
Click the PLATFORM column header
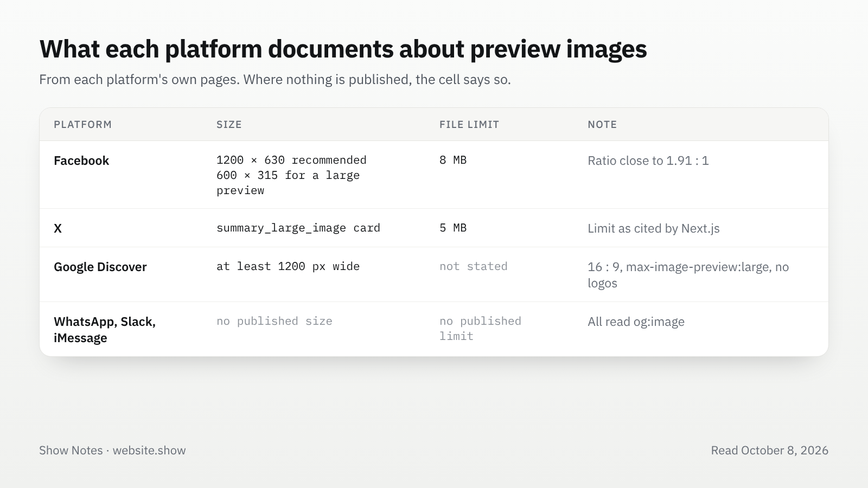click(x=83, y=124)
